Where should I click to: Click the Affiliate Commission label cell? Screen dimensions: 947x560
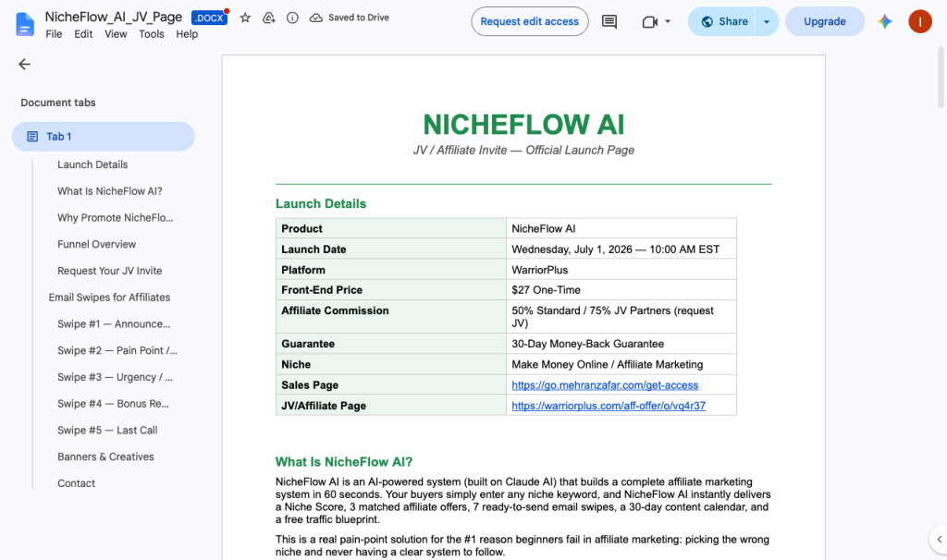tap(391, 316)
